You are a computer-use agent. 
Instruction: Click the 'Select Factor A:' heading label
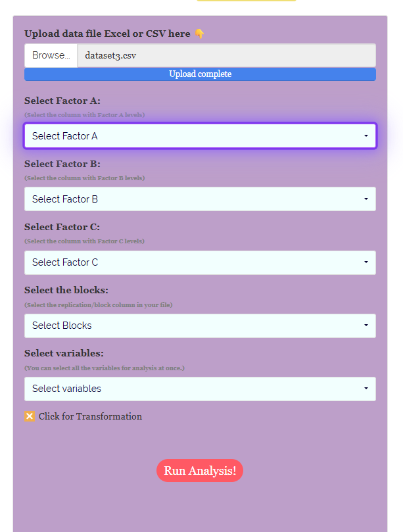62,101
